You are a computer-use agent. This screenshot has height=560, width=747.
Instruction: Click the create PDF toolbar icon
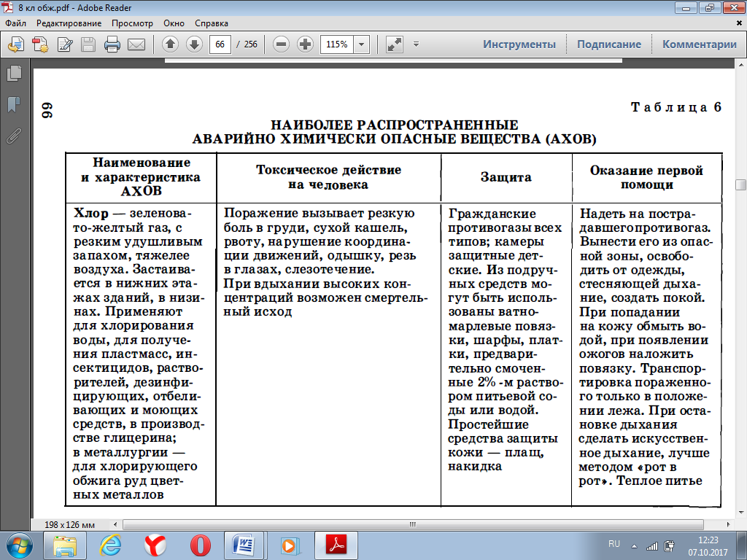[x=41, y=44]
